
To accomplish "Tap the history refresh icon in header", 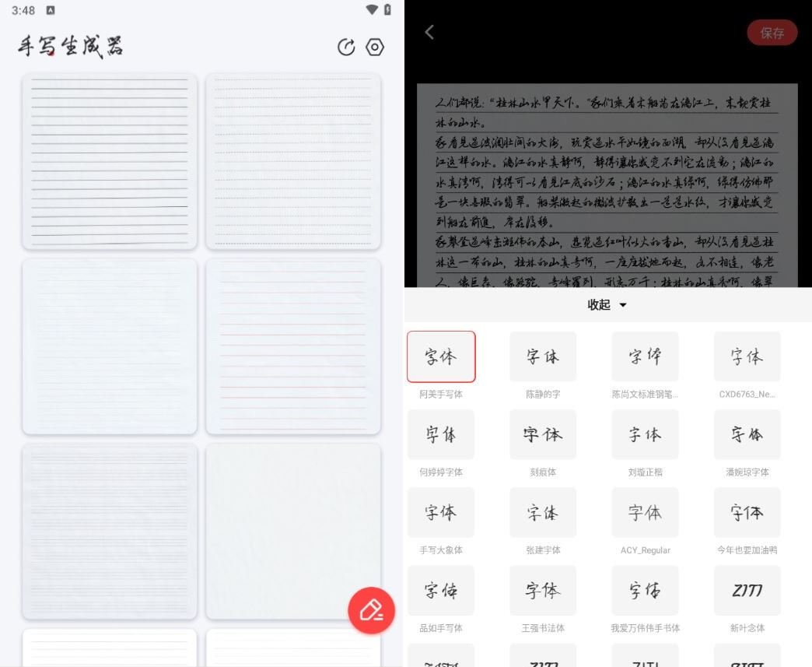I will (346, 47).
